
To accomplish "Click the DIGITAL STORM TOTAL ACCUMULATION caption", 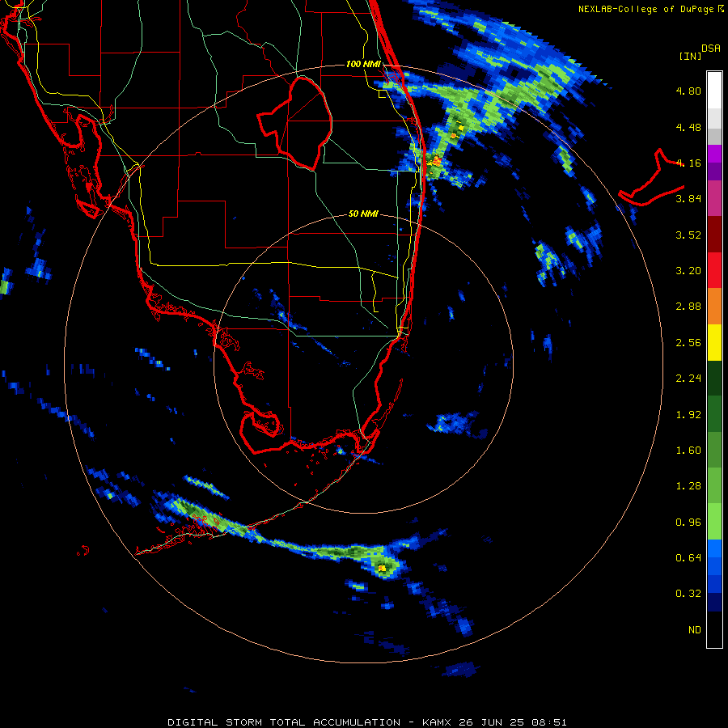I will tap(284, 722).
